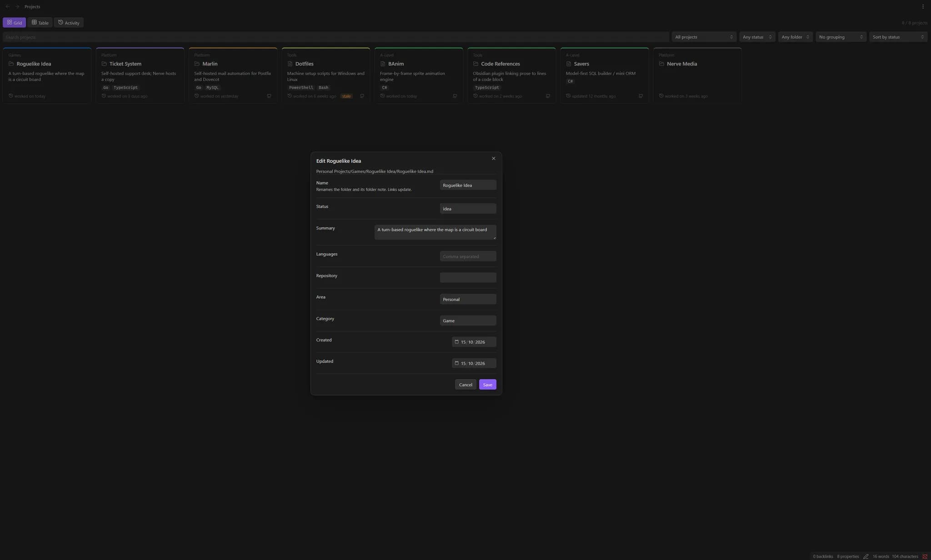Open calendar icon on Created date
931x560 pixels.
pyautogui.click(x=456, y=342)
